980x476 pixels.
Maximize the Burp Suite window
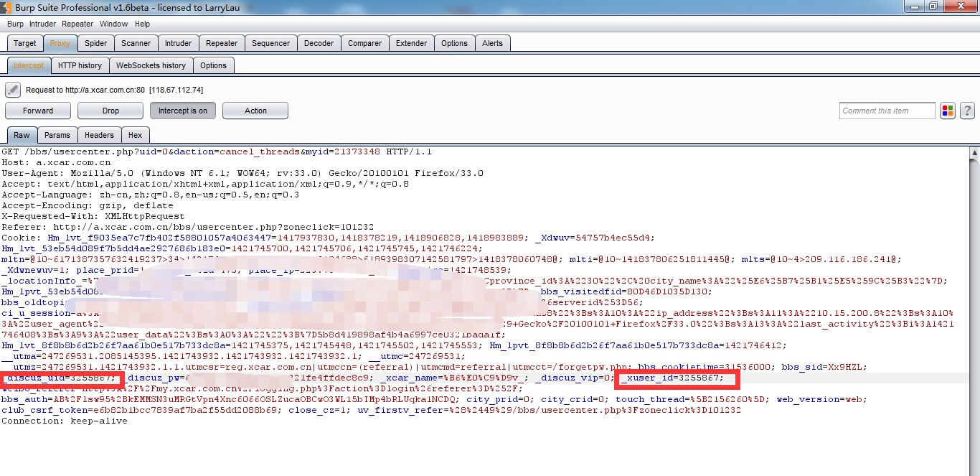click(x=933, y=6)
